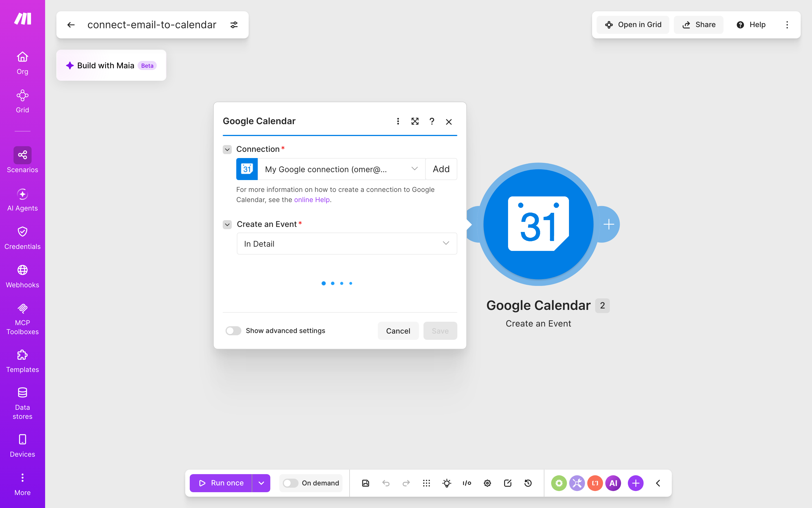Collapse the Create an Event section chevron

point(227,224)
